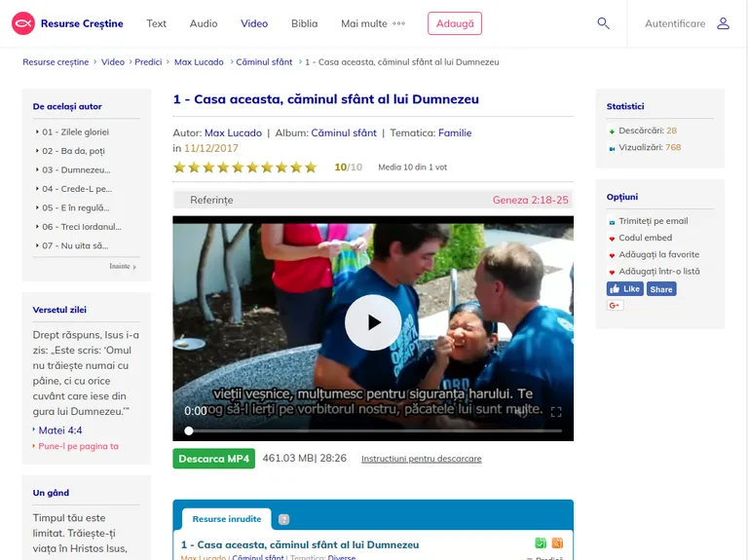The image size is (748, 560).
Task: Click the Vizualizări: 768 statistic
Action: [x=650, y=147]
